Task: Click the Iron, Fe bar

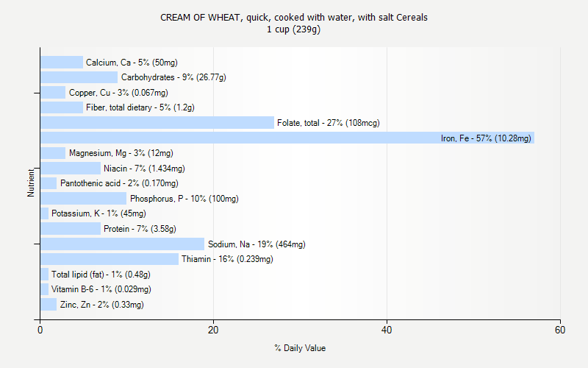Action: click(x=287, y=138)
